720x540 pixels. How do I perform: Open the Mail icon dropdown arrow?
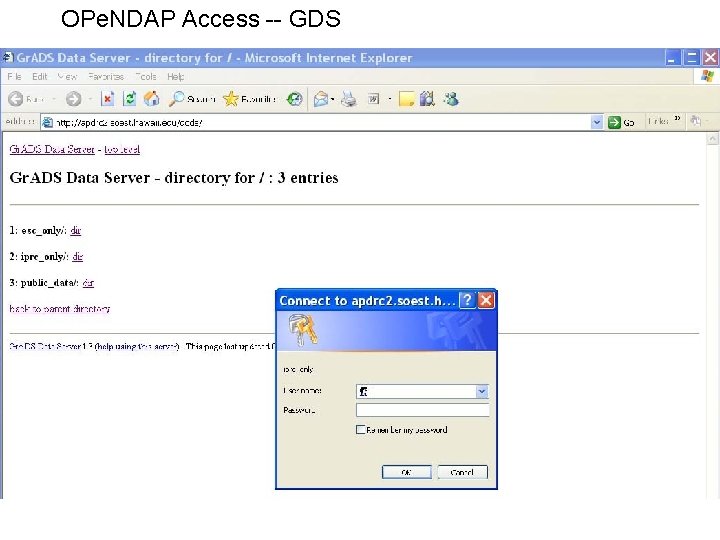point(332,99)
